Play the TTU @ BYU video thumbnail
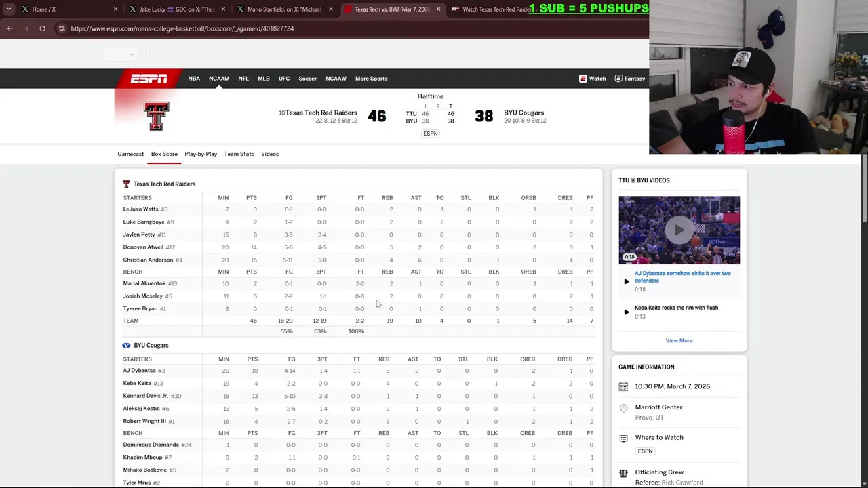The image size is (868, 488). (x=679, y=230)
